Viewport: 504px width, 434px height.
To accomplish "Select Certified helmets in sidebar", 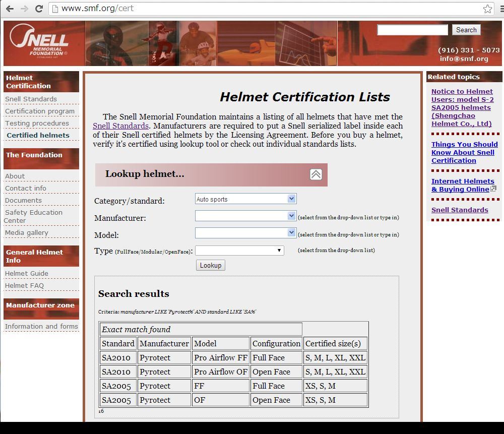I will (38, 136).
